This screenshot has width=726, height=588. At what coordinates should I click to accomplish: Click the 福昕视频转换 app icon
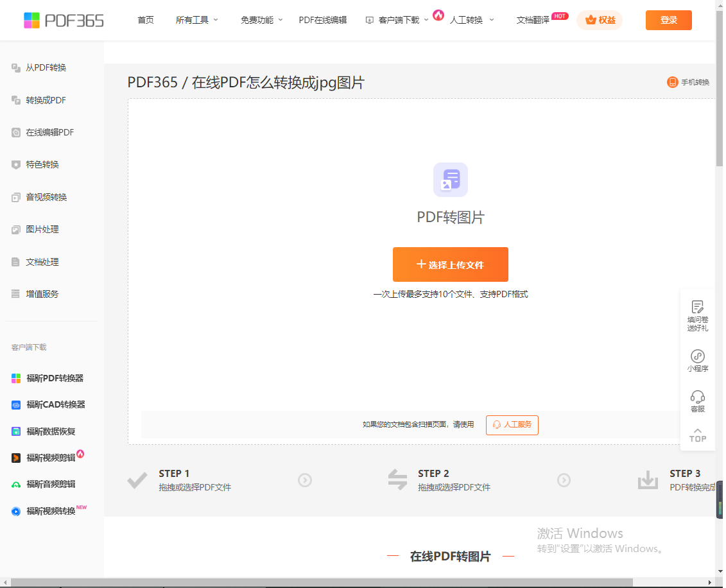click(x=16, y=512)
